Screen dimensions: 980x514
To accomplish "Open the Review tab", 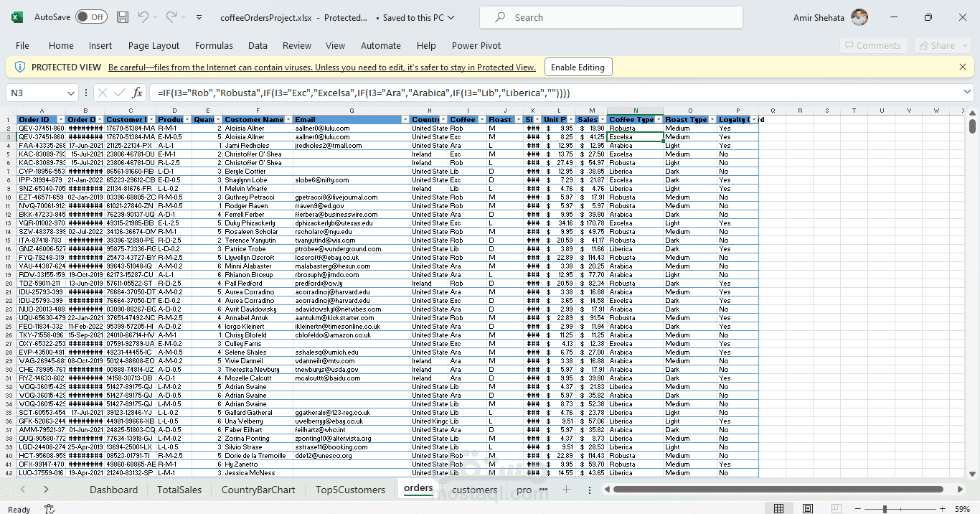I will 297,45.
